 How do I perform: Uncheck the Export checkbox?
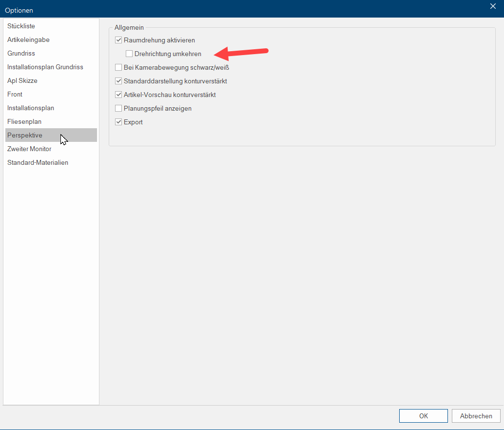pyautogui.click(x=118, y=122)
